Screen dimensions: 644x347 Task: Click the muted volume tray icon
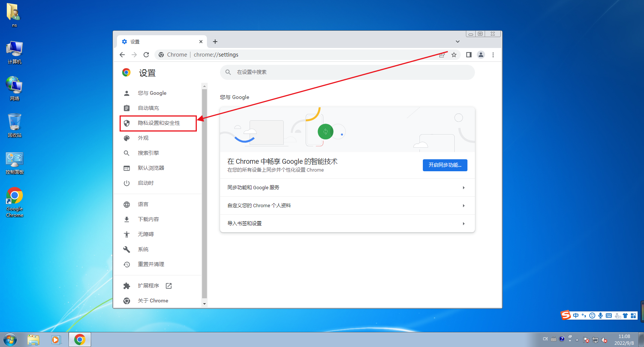604,340
